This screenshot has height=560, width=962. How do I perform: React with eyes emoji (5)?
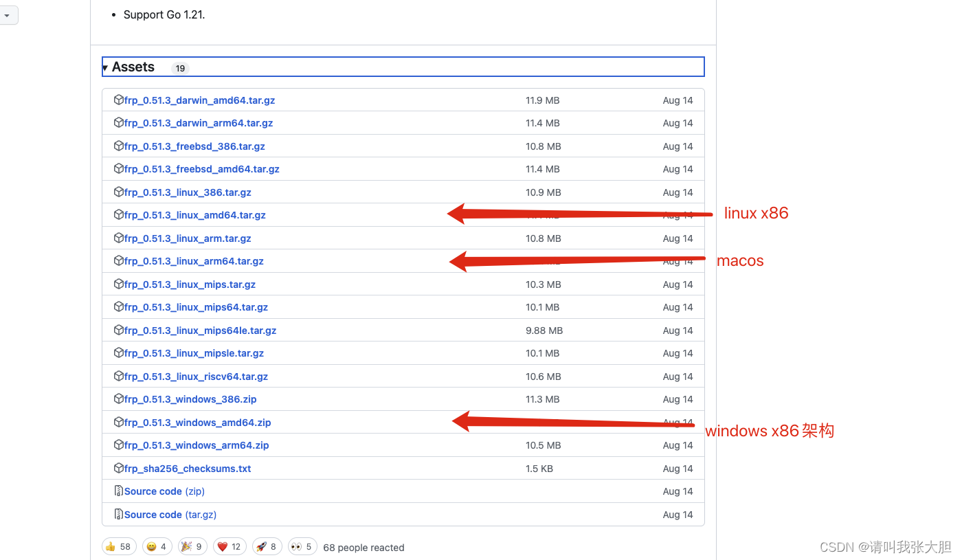pyautogui.click(x=302, y=547)
